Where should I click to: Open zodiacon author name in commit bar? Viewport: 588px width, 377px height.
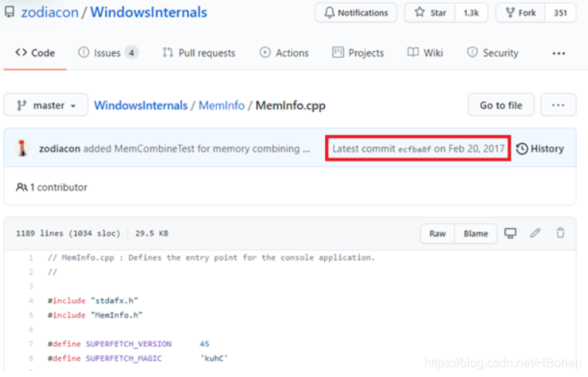[x=59, y=148]
